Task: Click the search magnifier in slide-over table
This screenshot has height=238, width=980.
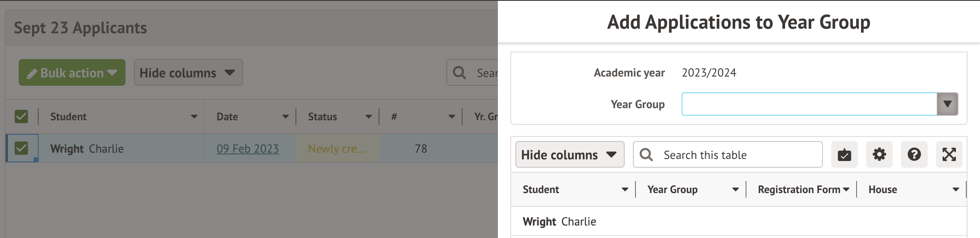Action: (x=646, y=155)
